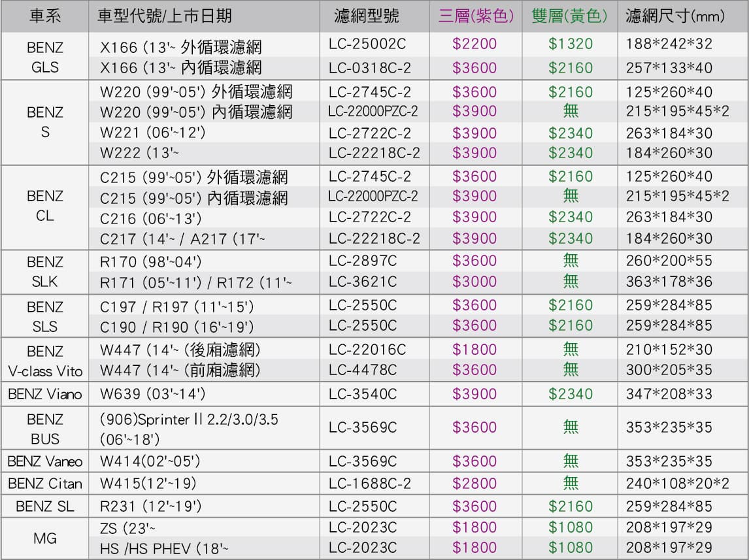Click the BENZ SLK series cell
Screen dimensions: 749x560
(45, 272)
